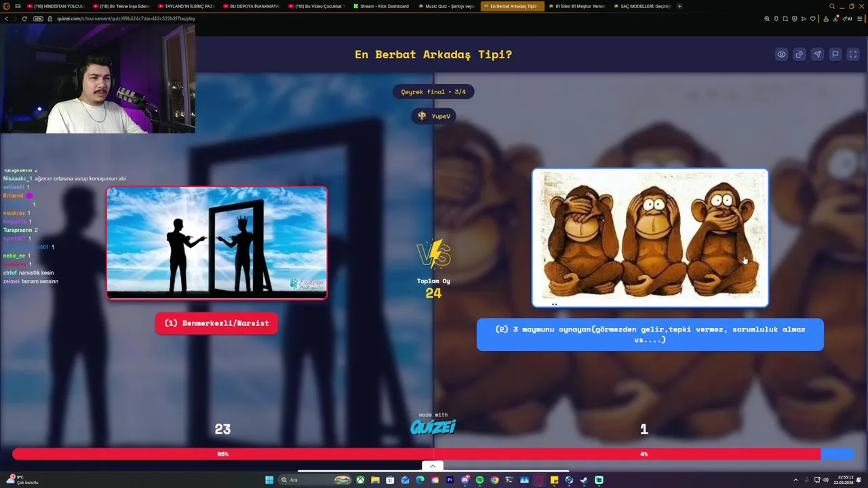This screenshot has width=868, height=488.
Task: Click the taskbar clock 22:55:12
Action: 845,480
